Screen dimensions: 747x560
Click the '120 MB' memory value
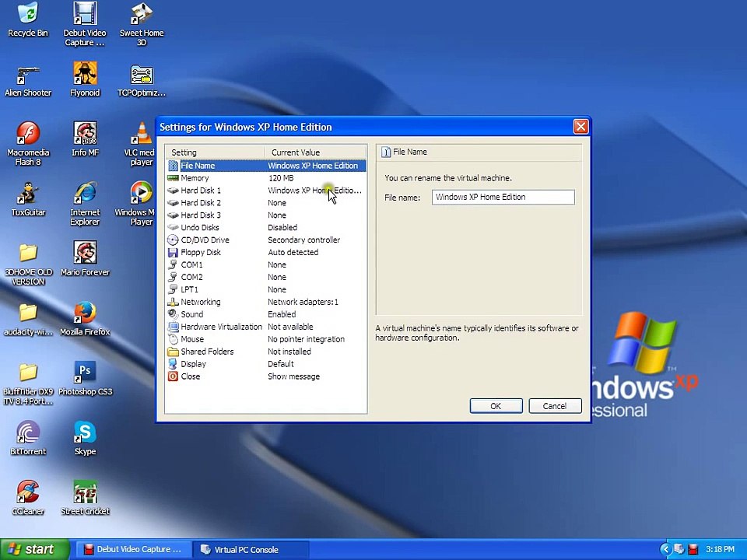pos(281,178)
